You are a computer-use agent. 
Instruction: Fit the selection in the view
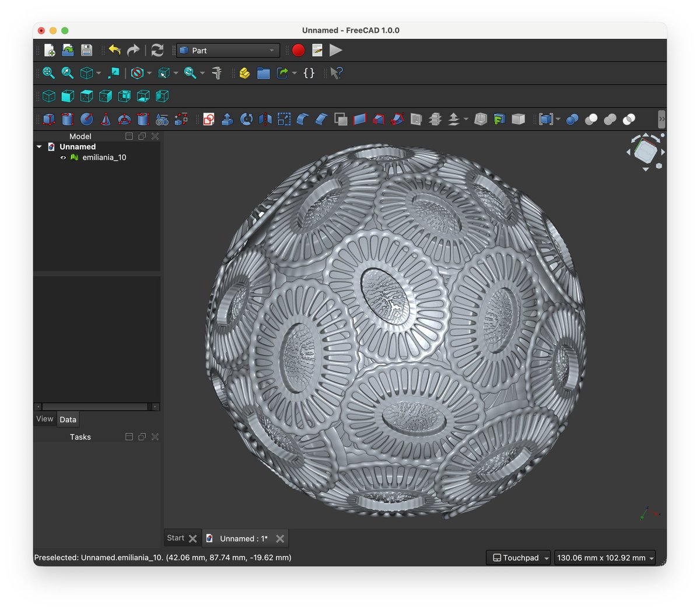[68, 73]
